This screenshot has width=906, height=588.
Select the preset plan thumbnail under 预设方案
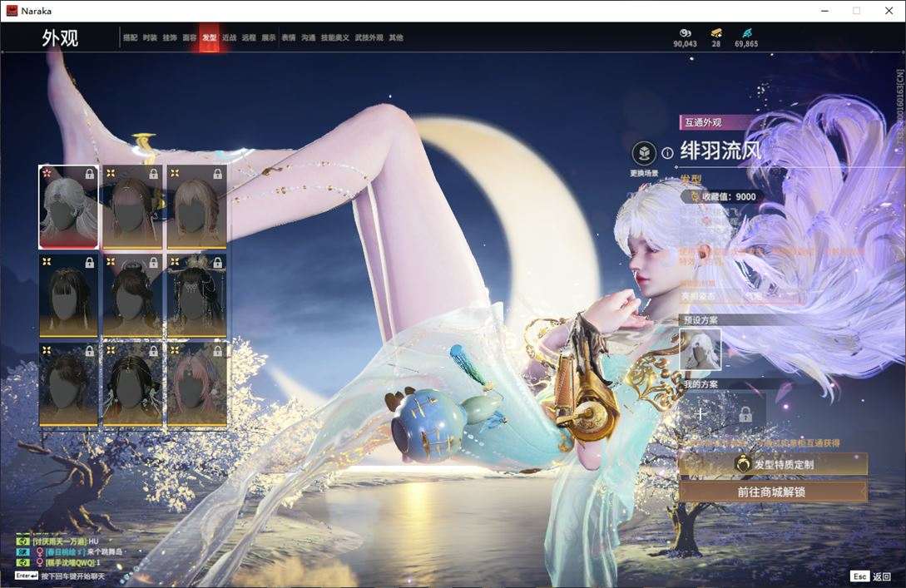click(700, 350)
